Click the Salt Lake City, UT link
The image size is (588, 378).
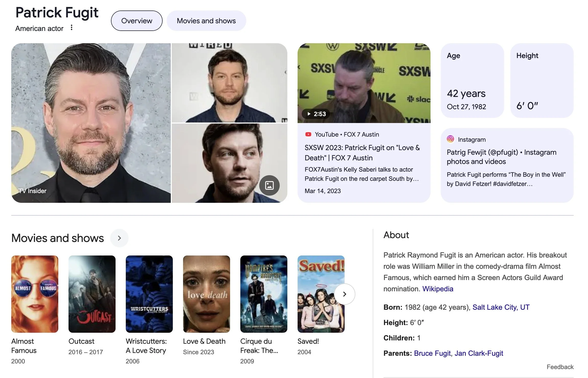[x=501, y=307]
